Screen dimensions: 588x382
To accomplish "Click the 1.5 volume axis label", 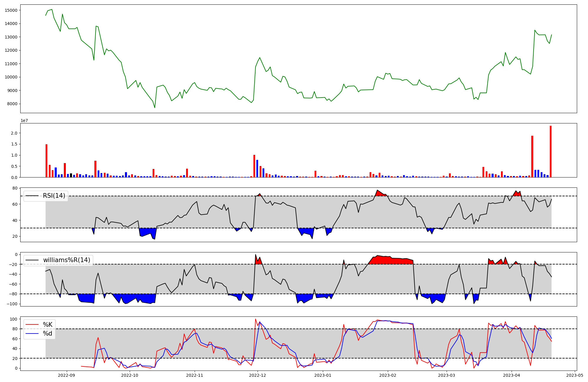I will (x=14, y=144).
